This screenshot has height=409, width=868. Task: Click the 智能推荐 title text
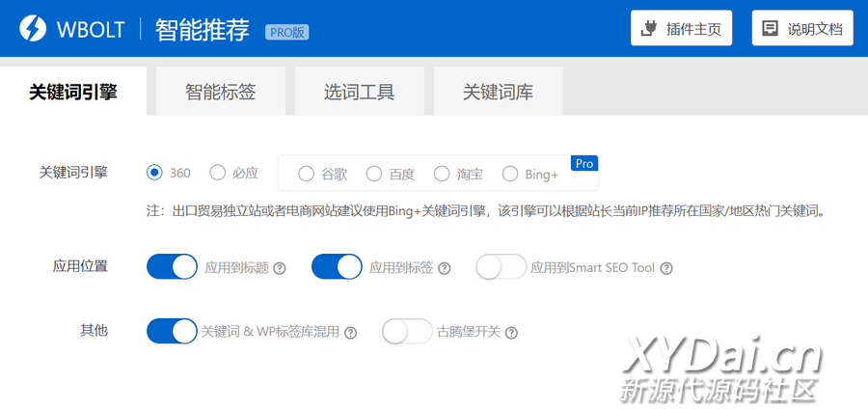click(x=203, y=30)
